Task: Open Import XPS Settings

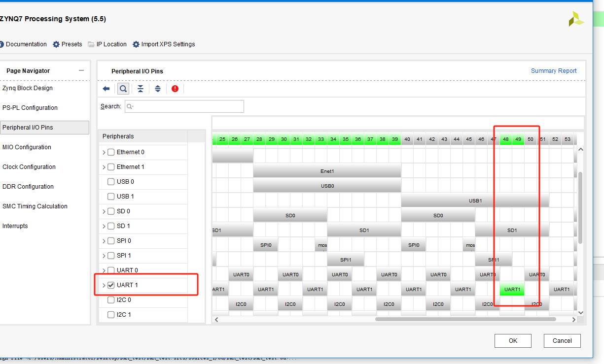Action: tap(164, 44)
